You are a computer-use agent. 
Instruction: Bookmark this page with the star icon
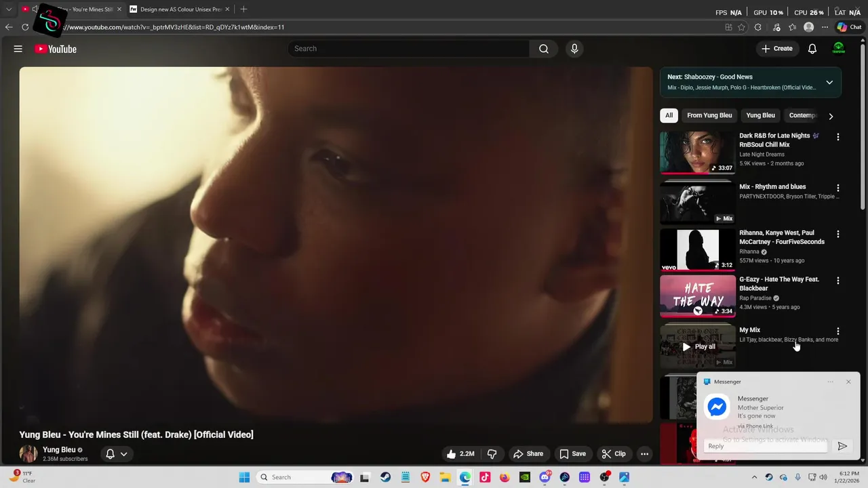coord(742,27)
